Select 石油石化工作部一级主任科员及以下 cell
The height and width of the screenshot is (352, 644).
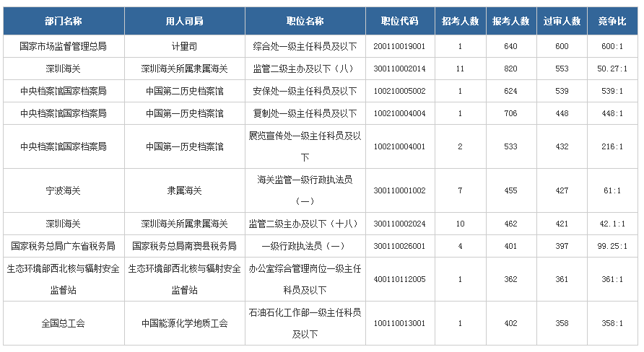305,323
